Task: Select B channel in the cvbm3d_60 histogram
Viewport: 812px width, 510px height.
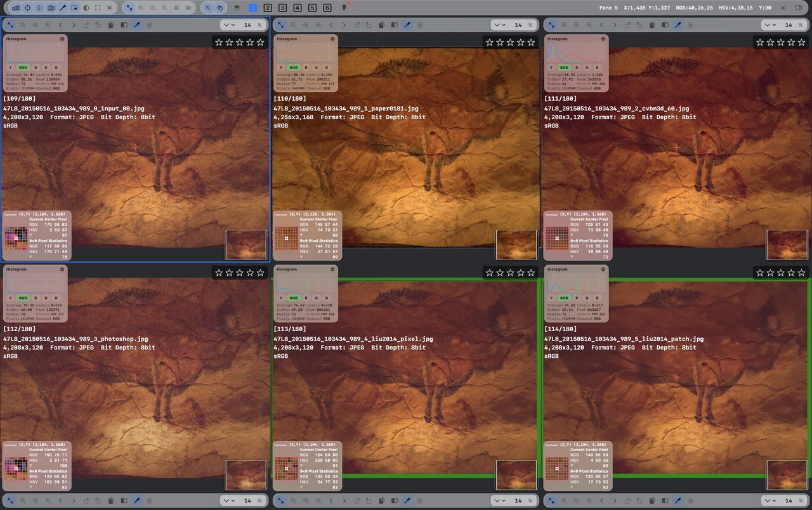Action: click(x=598, y=67)
